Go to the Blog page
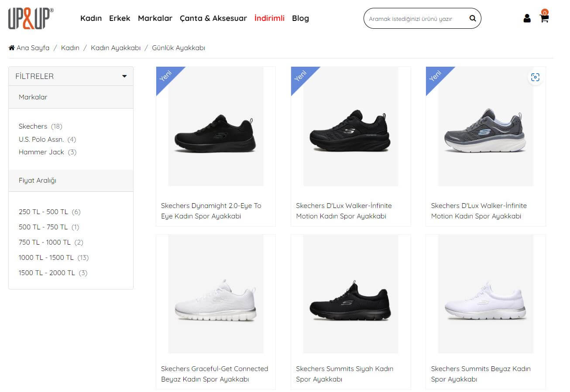Viewport: 570px width, 392px height. [x=300, y=18]
